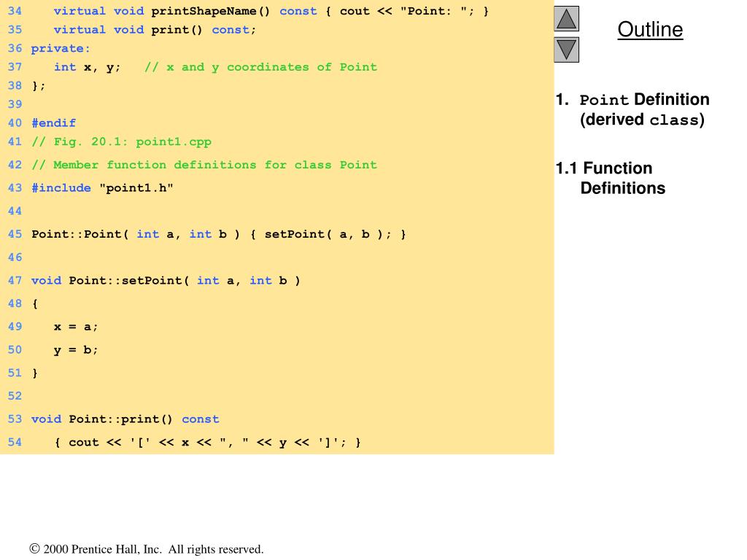Click the '#include "point1.h"' line
This screenshot has height=560, width=747.
pyautogui.click(x=102, y=187)
